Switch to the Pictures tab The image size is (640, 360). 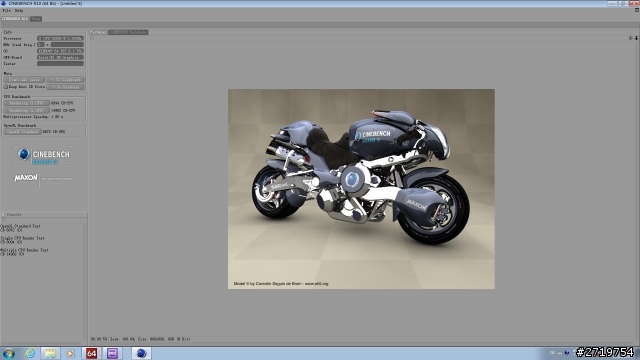pyautogui.click(x=98, y=32)
